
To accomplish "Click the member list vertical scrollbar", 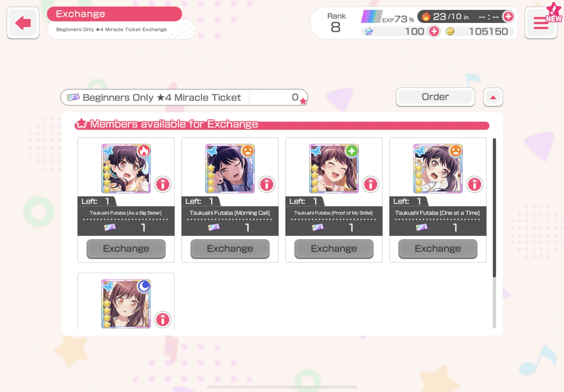I will 494,233.
